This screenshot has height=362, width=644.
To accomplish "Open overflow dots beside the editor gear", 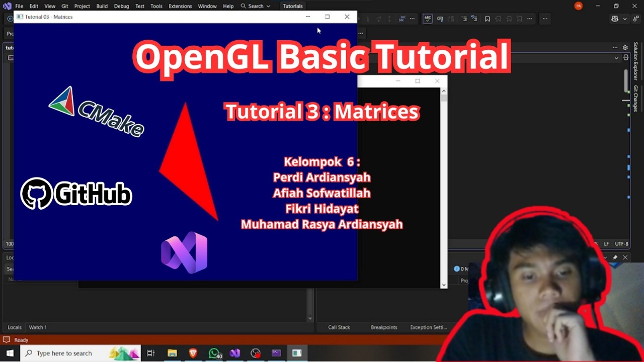I will point(615,47).
